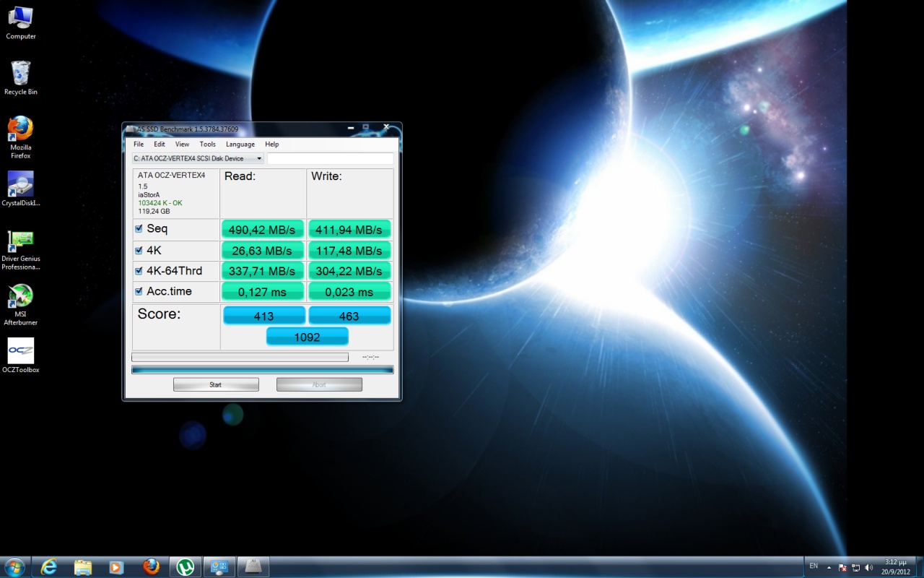Uncheck the Acc.time test checkbox

point(139,291)
